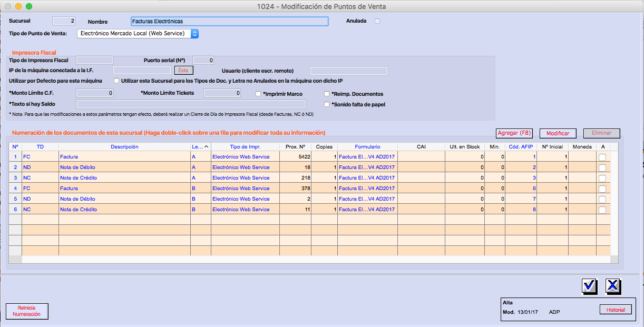Click row 1 Formulario Factura El...V4 AD2017

click(367, 157)
